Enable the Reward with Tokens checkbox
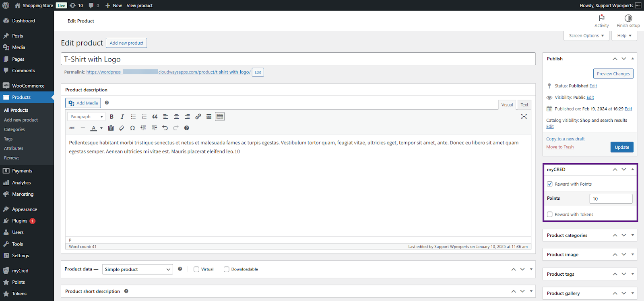 click(550, 215)
